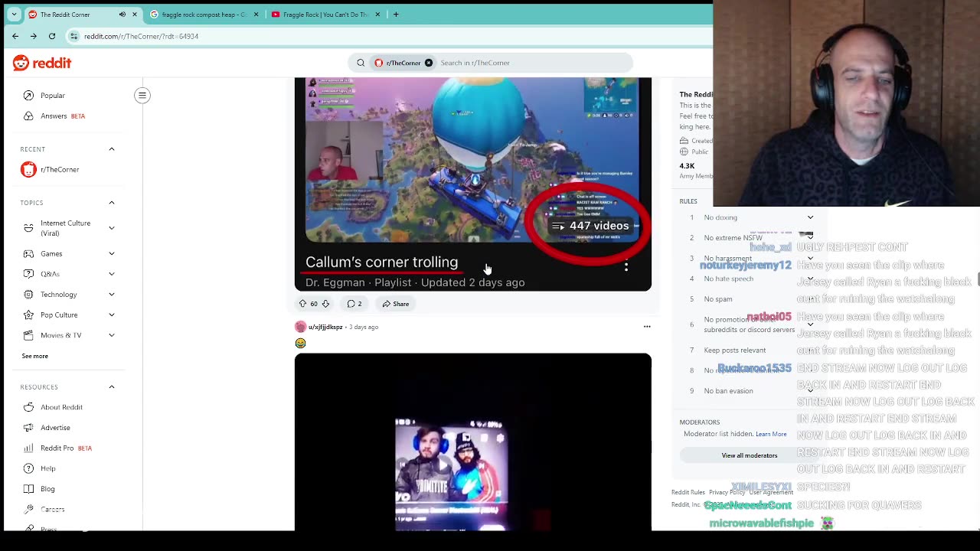Open Privacy Policy footer link
980x551 pixels.
(727, 492)
